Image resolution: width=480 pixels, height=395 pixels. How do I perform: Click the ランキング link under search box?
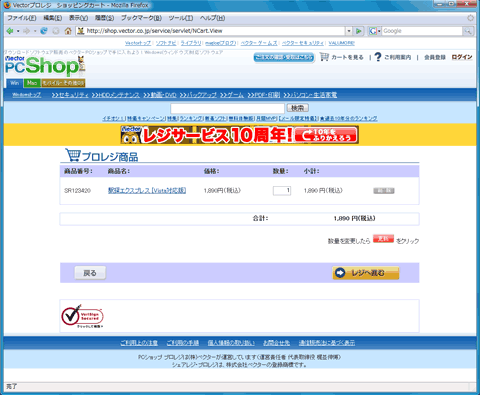[191, 118]
